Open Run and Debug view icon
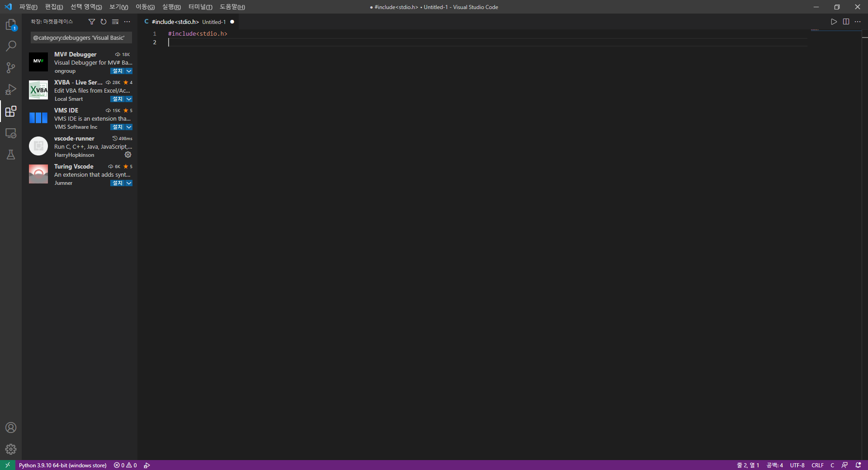Image resolution: width=868 pixels, height=470 pixels. tap(11, 89)
